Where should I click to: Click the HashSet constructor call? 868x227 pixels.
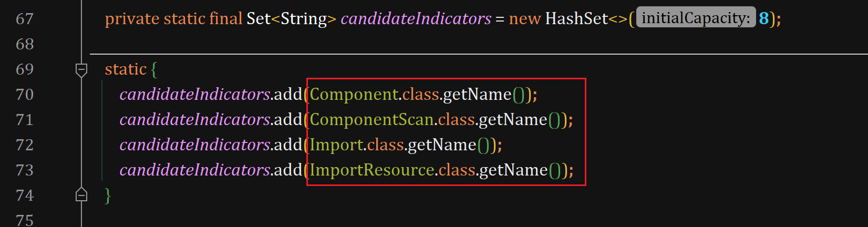576,19
